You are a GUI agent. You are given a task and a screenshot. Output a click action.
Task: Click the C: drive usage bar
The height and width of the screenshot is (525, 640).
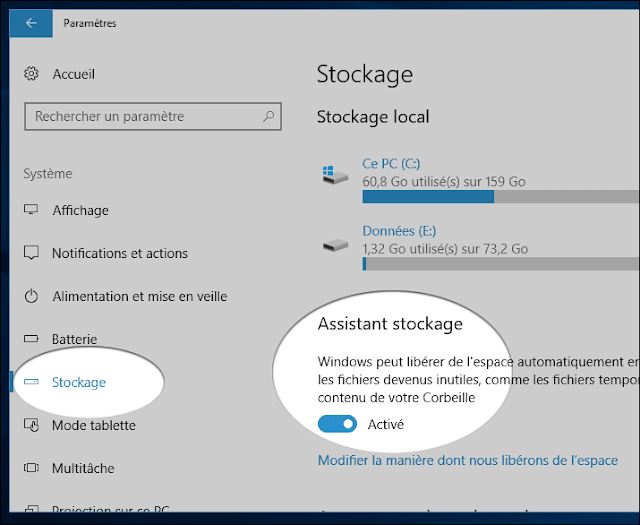click(x=501, y=197)
